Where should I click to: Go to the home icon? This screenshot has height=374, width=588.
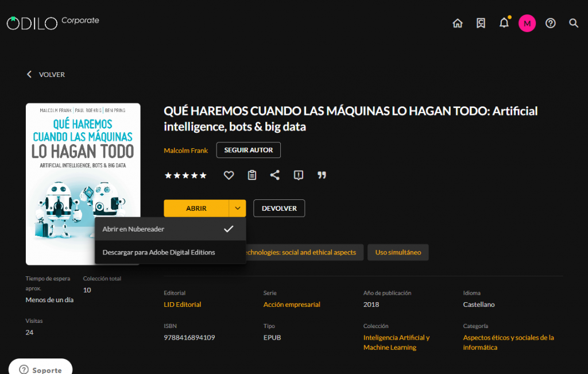pos(457,23)
